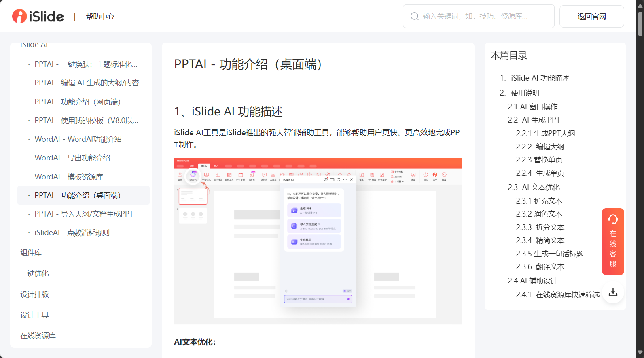Open the 帮助中心 link
This screenshot has width=644, height=358.
[100, 17]
